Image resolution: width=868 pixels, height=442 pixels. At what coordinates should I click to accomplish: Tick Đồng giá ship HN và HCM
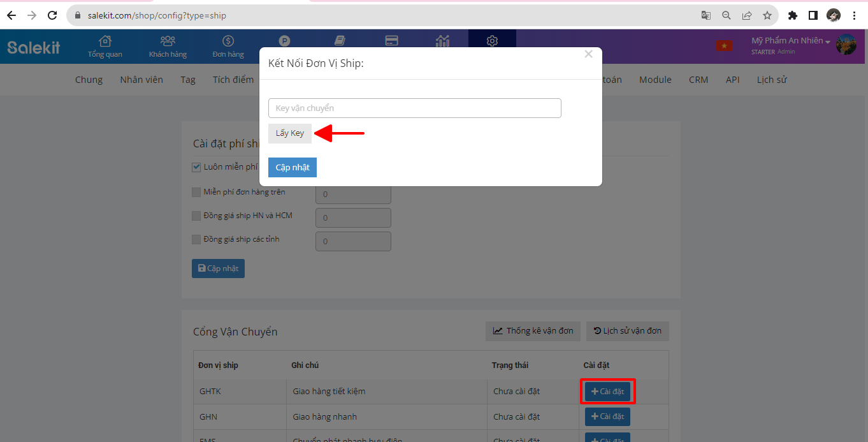click(x=196, y=216)
